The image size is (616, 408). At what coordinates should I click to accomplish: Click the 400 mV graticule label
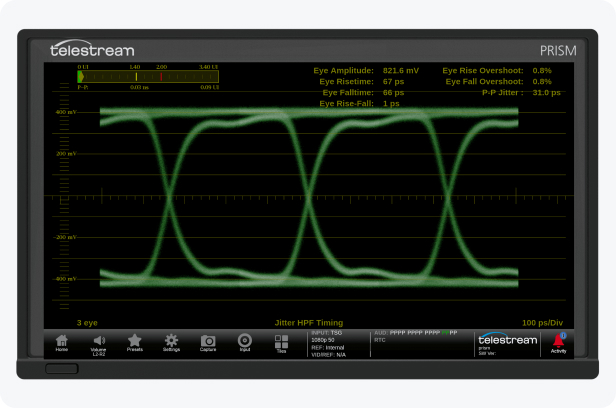click(x=66, y=112)
